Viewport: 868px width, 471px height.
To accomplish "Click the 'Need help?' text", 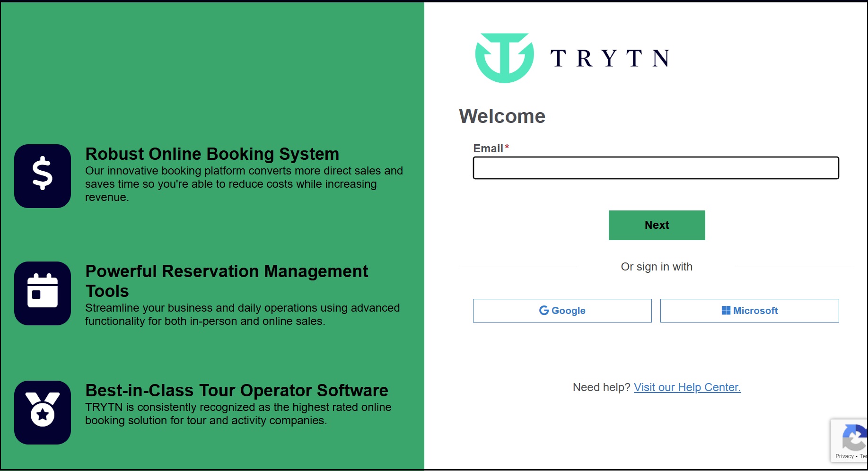I will (601, 387).
